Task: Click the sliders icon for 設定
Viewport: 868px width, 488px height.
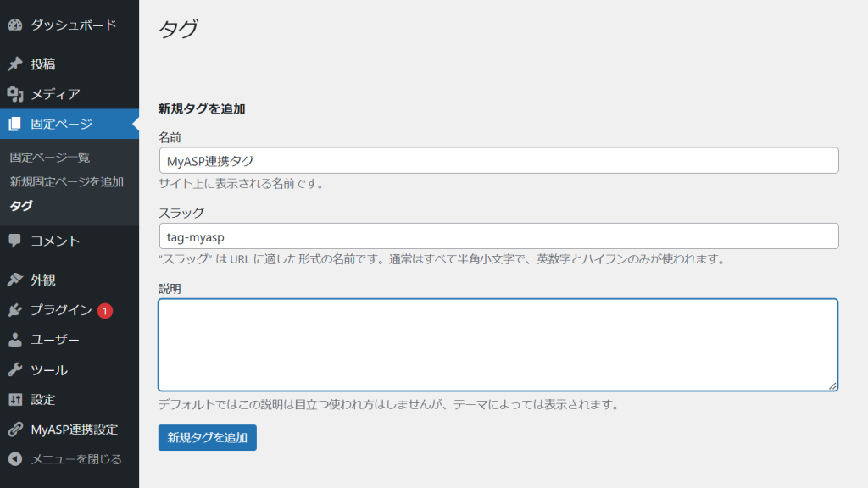Action: (15, 400)
